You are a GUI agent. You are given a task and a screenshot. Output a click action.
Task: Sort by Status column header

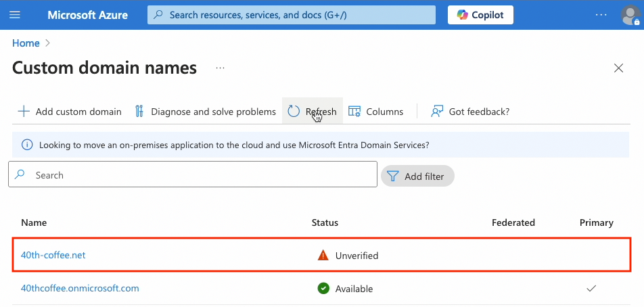click(325, 222)
